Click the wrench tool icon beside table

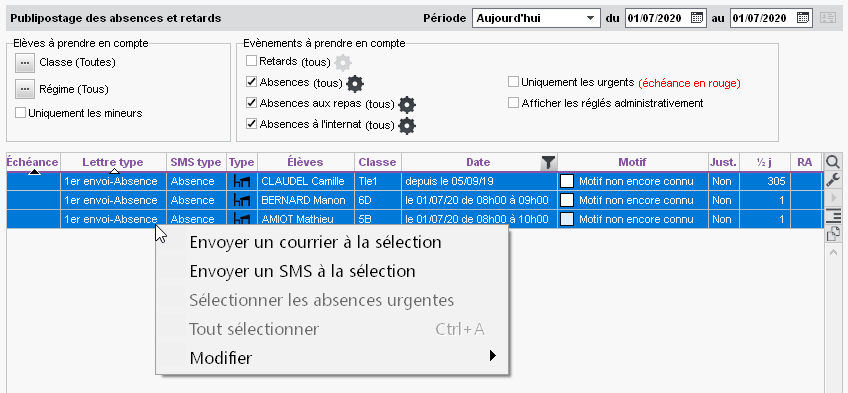(x=833, y=180)
